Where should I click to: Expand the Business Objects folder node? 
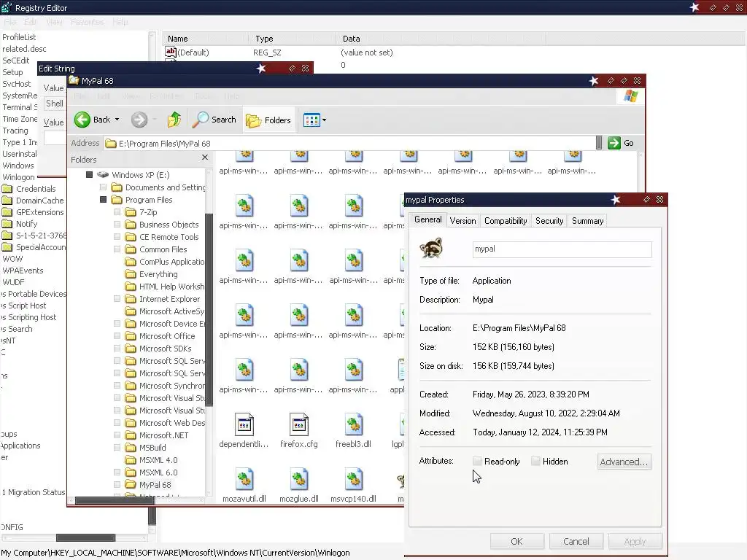tap(117, 225)
